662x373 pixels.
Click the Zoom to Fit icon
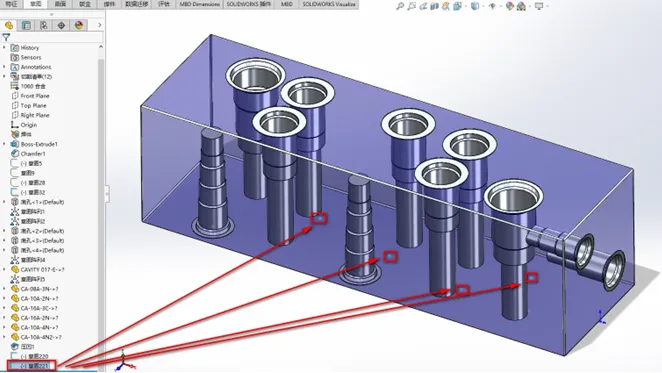pos(400,6)
